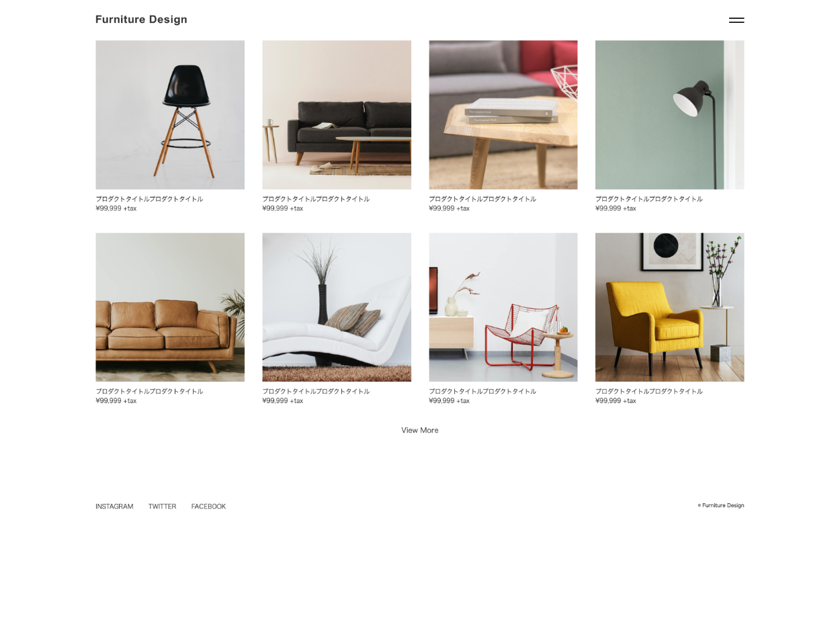The image size is (840, 643).
Task: Open the floor lamp product image
Action: 670,115
